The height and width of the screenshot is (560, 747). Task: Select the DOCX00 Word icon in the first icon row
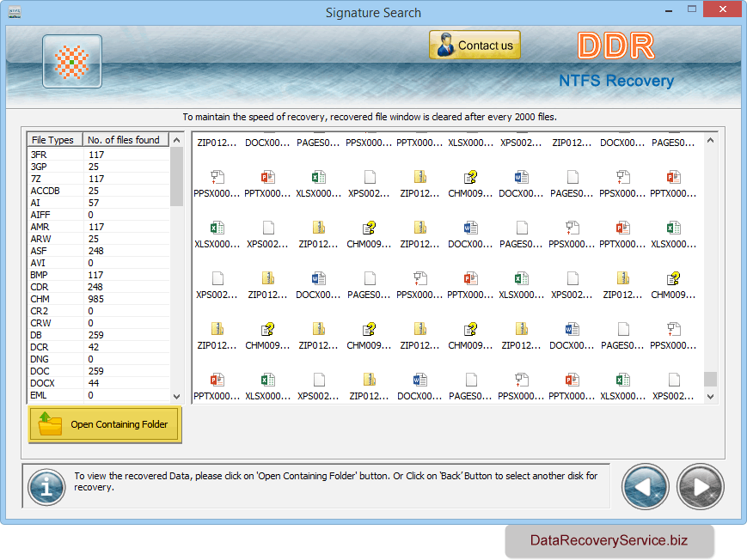coord(521,178)
